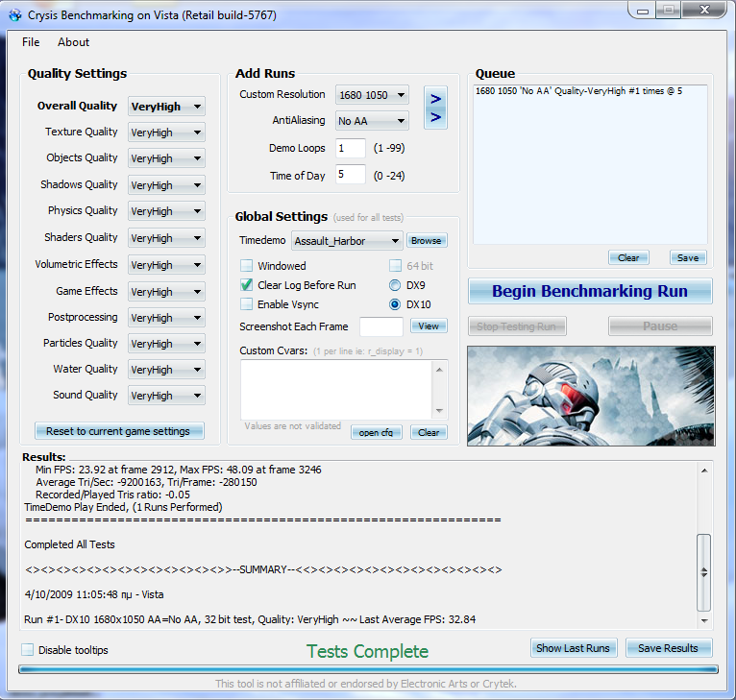Viewport: 736px width, 700px height.
Task: Click the Demo Loops input field
Action: [x=350, y=148]
